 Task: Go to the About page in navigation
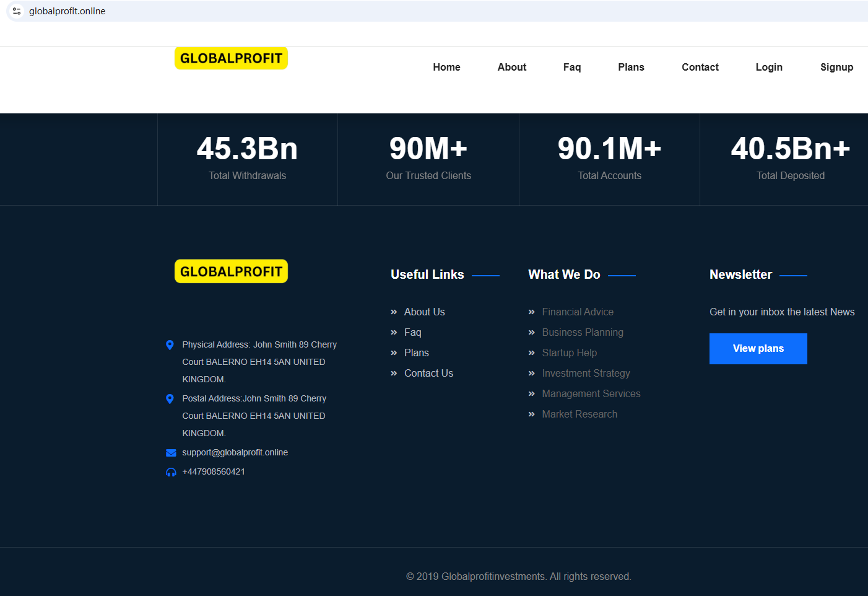point(511,67)
